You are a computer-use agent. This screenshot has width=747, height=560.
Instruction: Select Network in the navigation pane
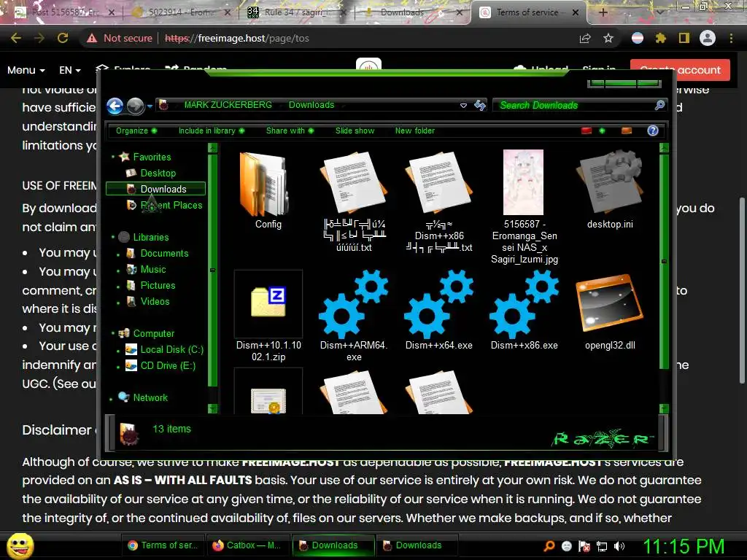150,397
